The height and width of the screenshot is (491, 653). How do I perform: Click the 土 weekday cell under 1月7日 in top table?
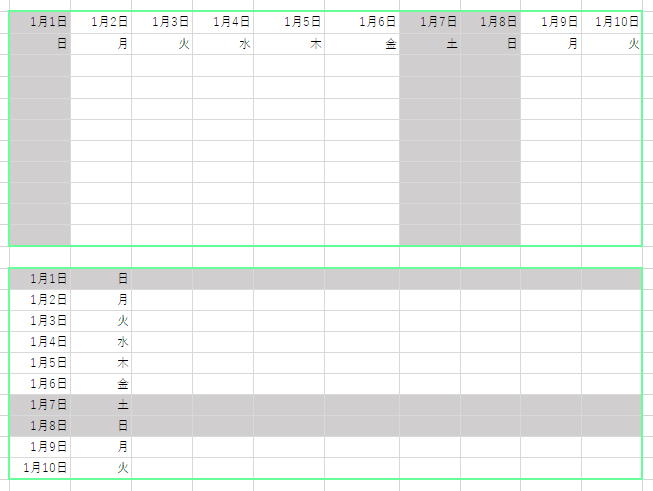click(x=430, y=44)
